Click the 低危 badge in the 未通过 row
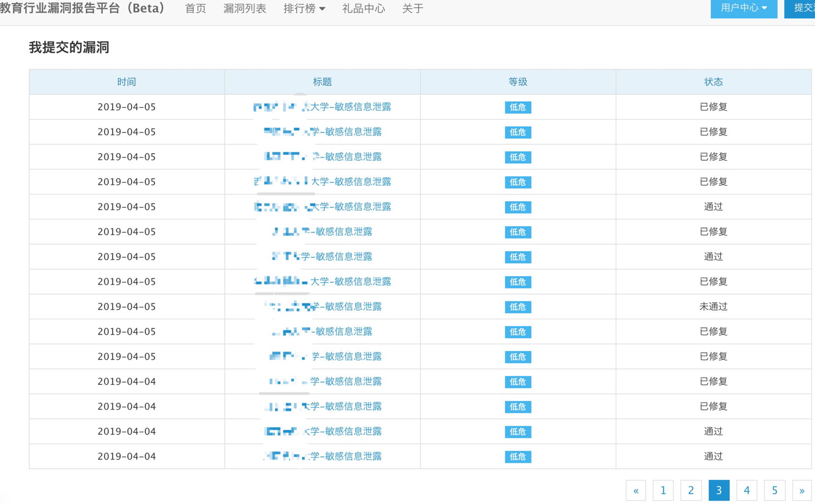This screenshot has height=504, width=815. [x=518, y=307]
